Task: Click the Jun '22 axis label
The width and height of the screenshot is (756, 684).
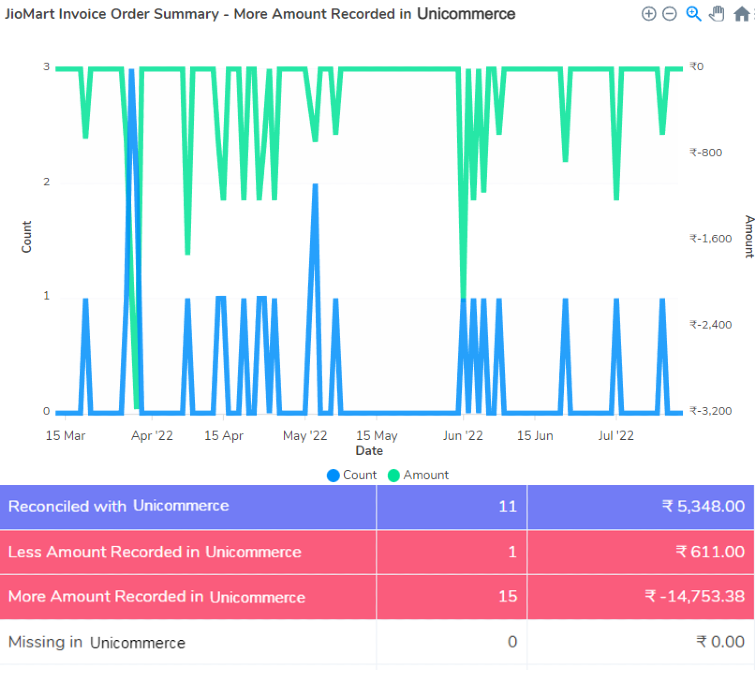Action: coord(463,436)
